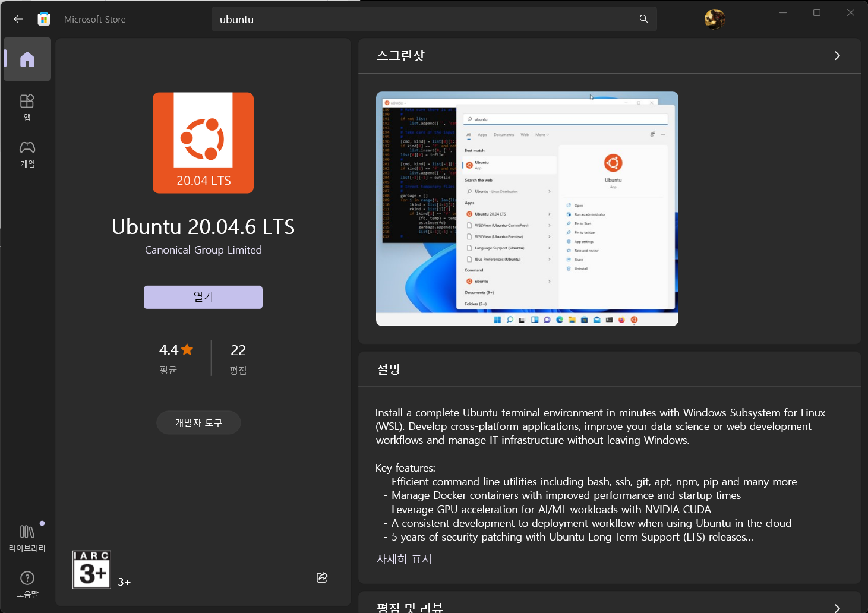Screen dimensions: 868x613
Task: Click 자세히 표시 to show more description
Action: (x=404, y=559)
